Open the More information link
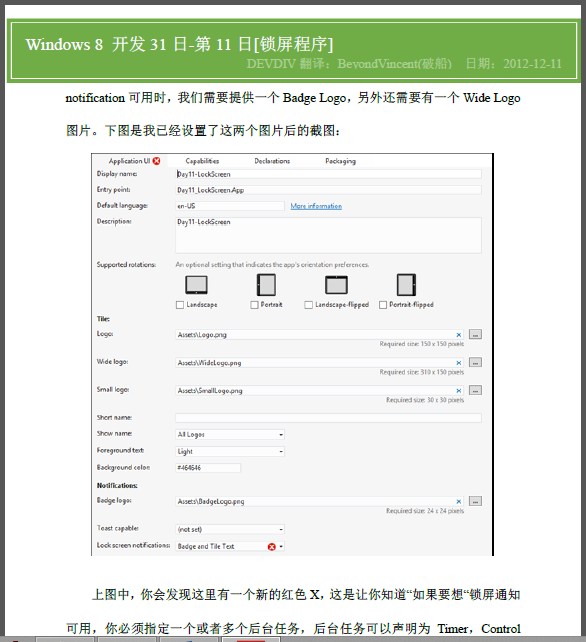The height and width of the screenshot is (642, 586). click(x=316, y=206)
